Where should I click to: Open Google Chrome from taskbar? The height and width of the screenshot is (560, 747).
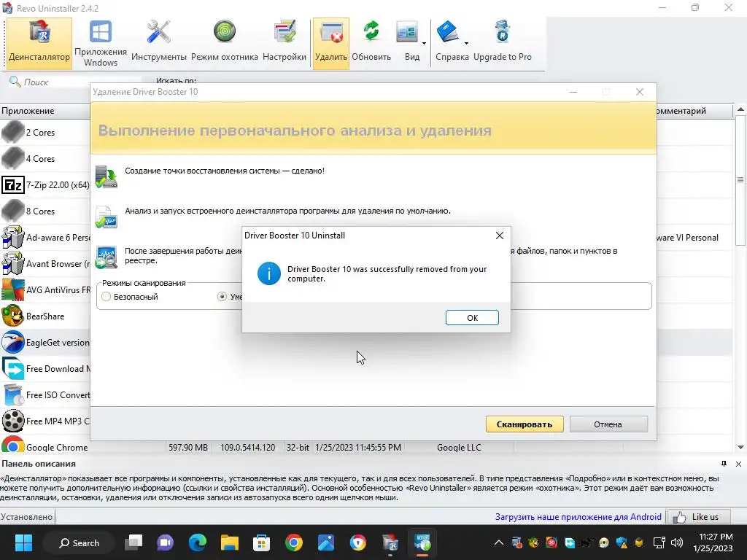point(294,542)
